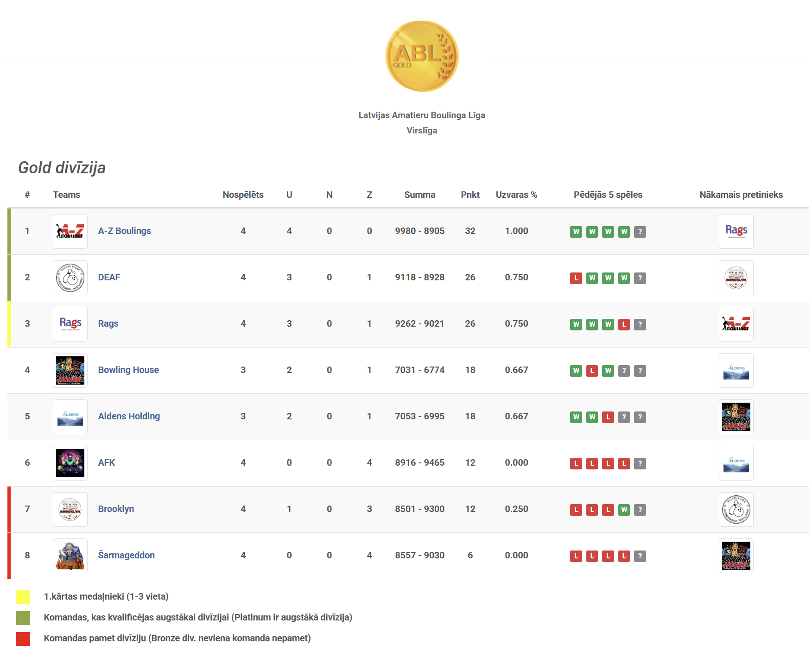The image size is (812, 658).
Task: Click the Nākamais pretinieks column header
Action: 741,195
